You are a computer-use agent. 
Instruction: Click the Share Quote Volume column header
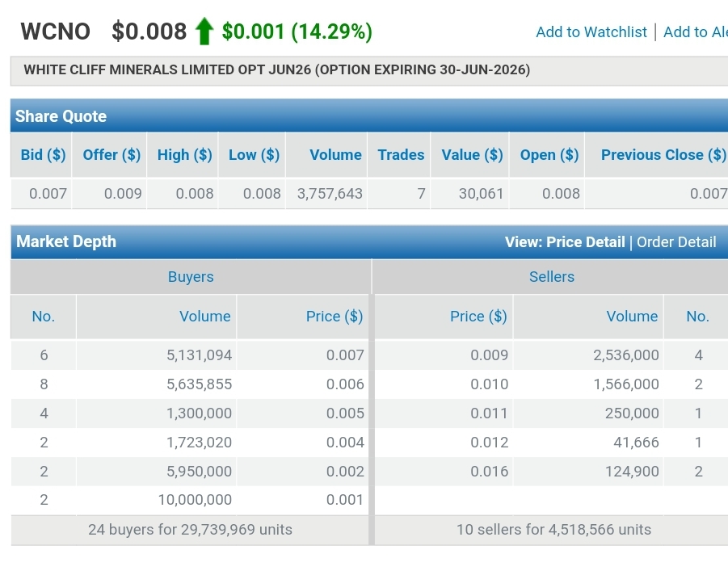click(x=335, y=154)
